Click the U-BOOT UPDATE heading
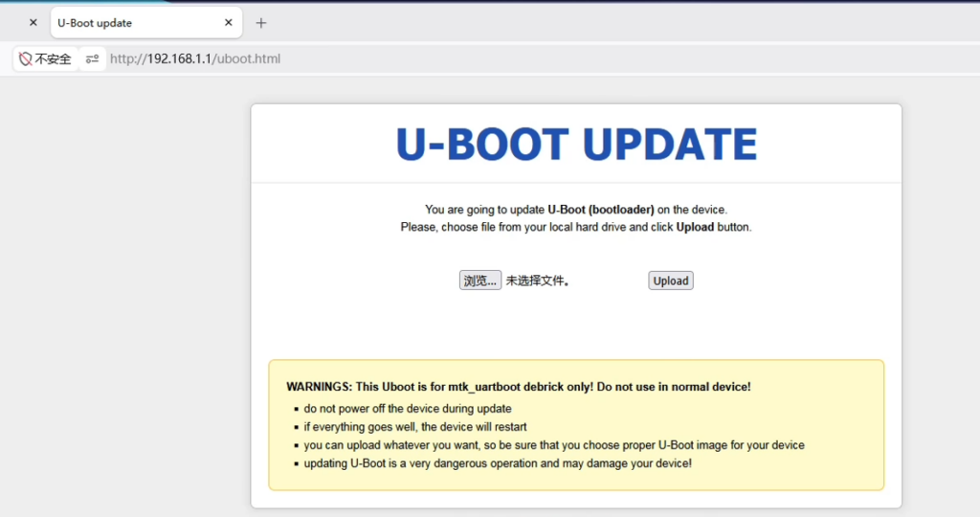The image size is (980, 517). pyautogui.click(x=576, y=144)
